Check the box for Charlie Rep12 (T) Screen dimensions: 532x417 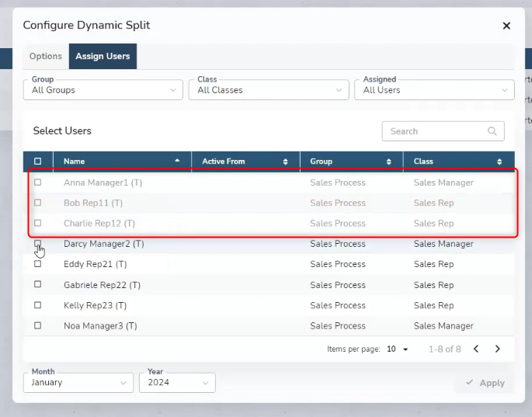(x=37, y=224)
